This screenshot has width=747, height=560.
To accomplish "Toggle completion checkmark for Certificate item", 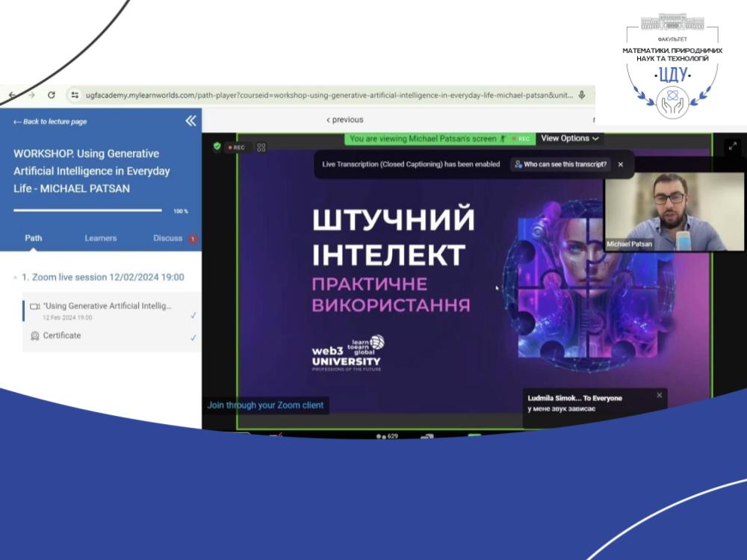I will point(193,337).
